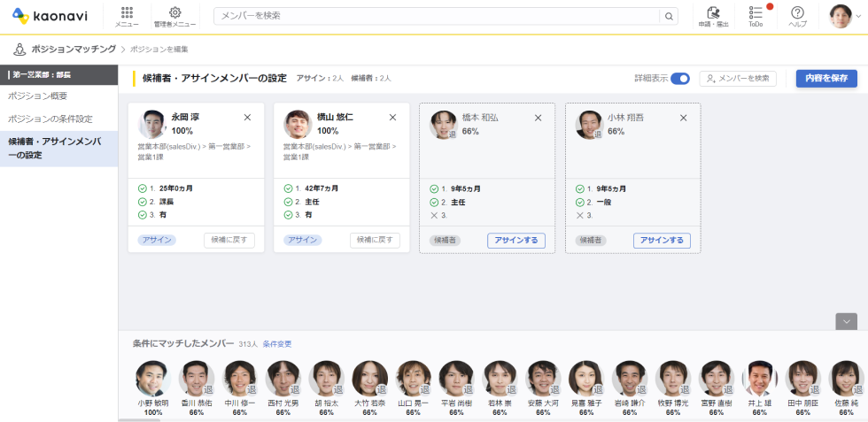Open the ToDo list icon
The height and width of the screenshot is (422, 868).
click(x=756, y=15)
